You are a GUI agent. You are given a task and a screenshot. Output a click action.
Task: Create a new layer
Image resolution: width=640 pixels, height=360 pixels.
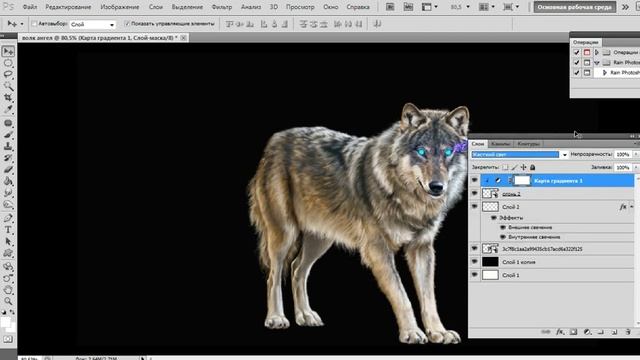tap(614, 332)
